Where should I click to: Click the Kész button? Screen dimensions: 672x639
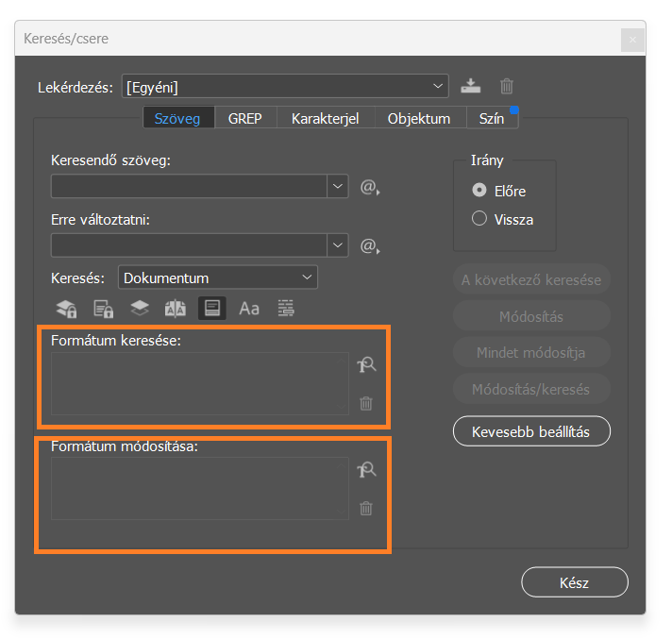[574, 582]
